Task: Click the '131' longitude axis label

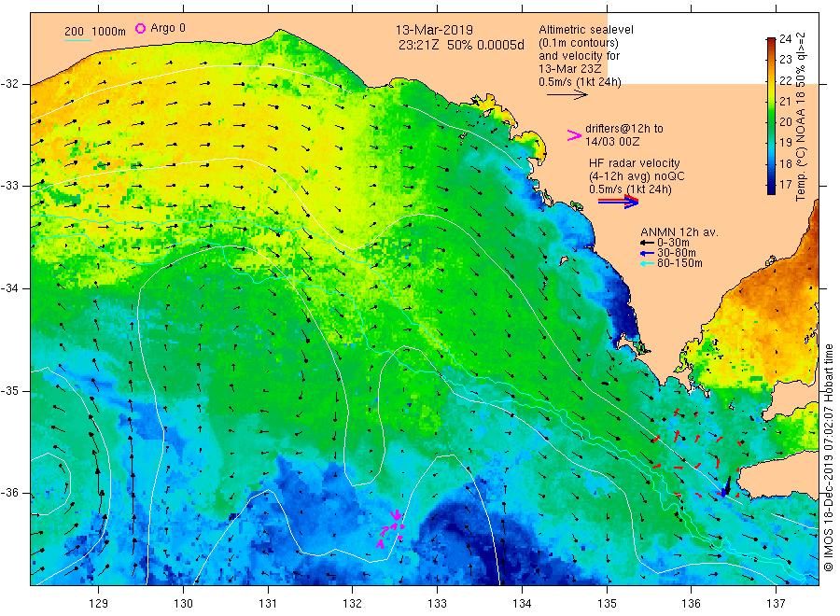Action: click(x=268, y=604)
